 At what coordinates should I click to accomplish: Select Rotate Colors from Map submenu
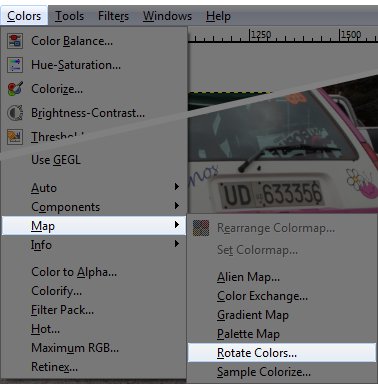pyautogui.click(x=282, y=352)
